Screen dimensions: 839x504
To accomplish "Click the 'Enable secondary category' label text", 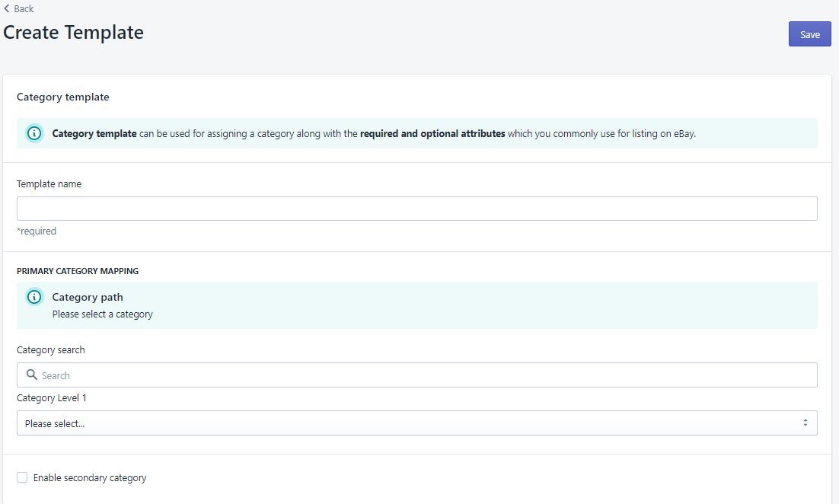I will [90, 478].
